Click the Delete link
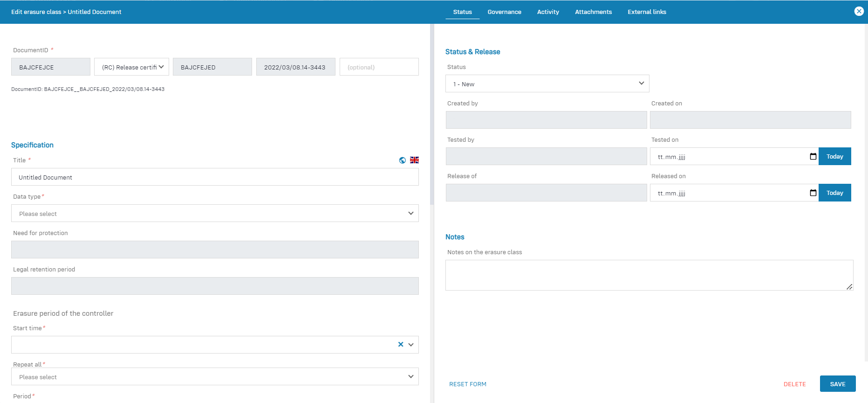Screen dimensions: 868x403 click(794, 384)
